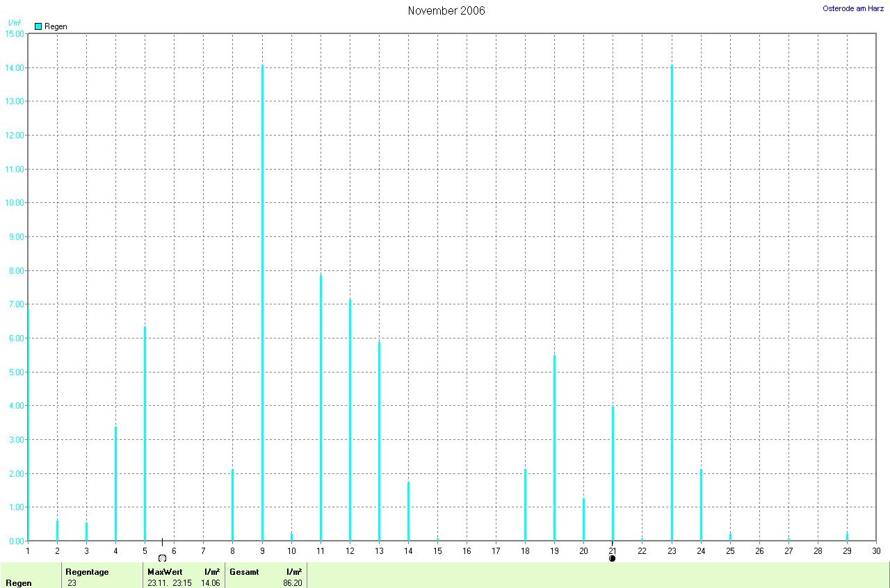The width and height of the screenshot is (890, 588).
Task: Click the 15.00 y-axis label
Action: pyautogui.click(x=14, y=34)
